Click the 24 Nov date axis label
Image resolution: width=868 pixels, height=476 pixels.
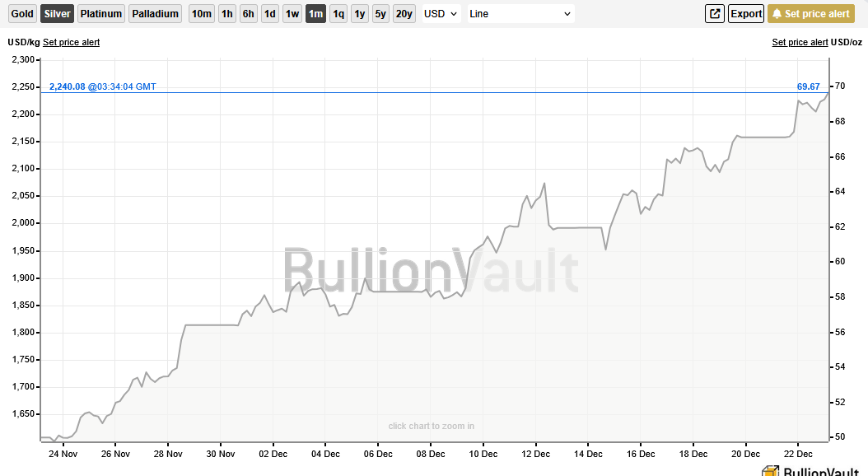(63, 454)
